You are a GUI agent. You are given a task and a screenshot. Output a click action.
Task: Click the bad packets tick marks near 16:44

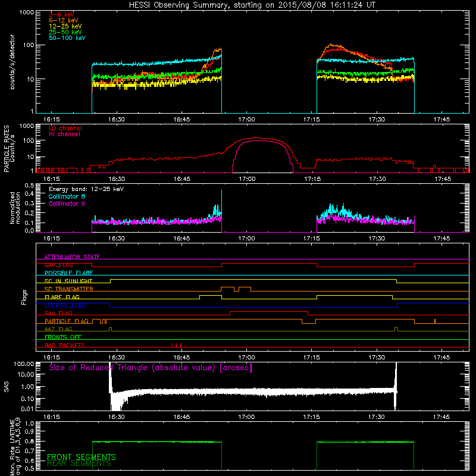click(177, 345)
